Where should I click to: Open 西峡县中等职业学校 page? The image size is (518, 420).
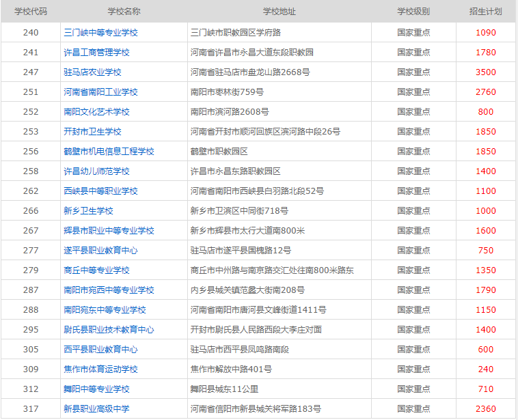click(100, 191)
